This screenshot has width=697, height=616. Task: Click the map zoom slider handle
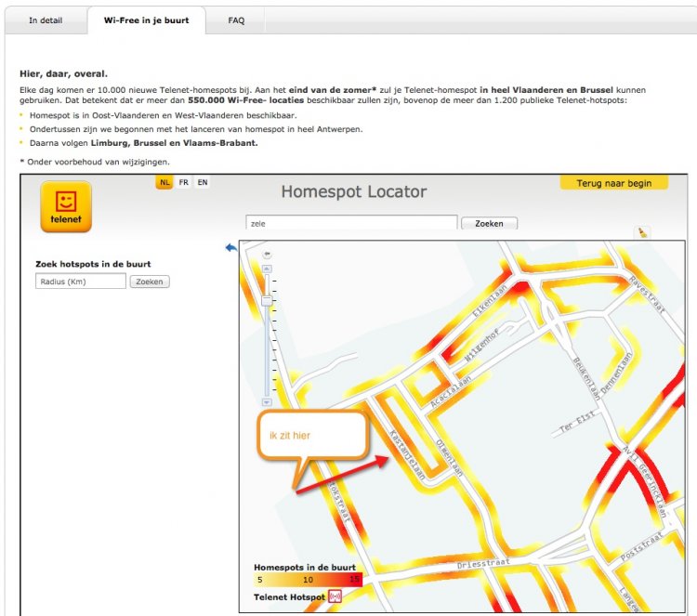tap(267, 300)
